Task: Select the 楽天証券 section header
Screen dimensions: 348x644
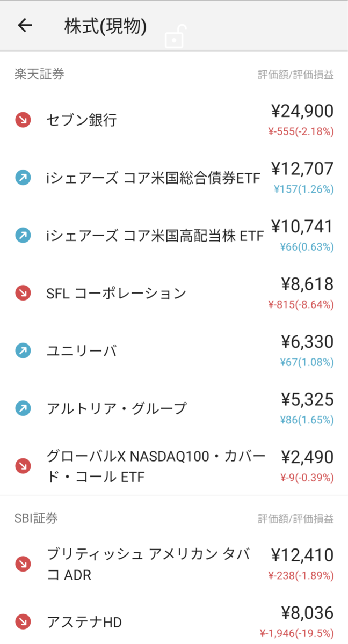Action: click(x=39, y=74)
